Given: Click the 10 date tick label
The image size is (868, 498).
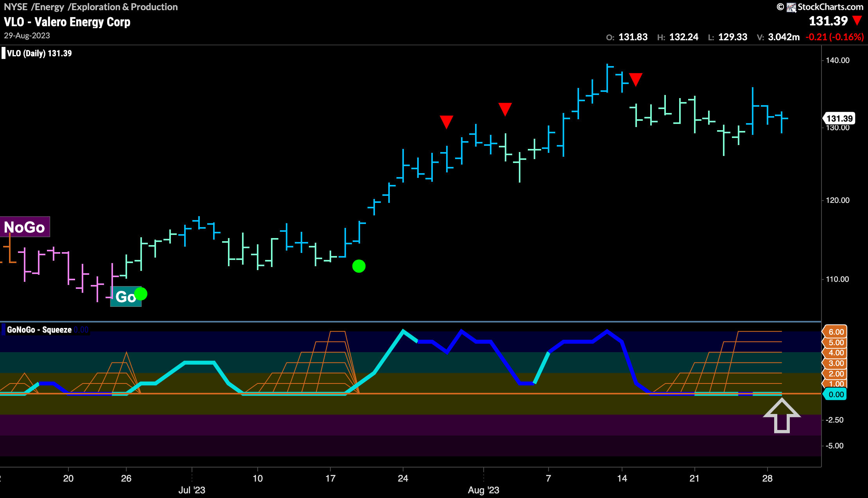Looking at the screenshot, I should 257,478.
